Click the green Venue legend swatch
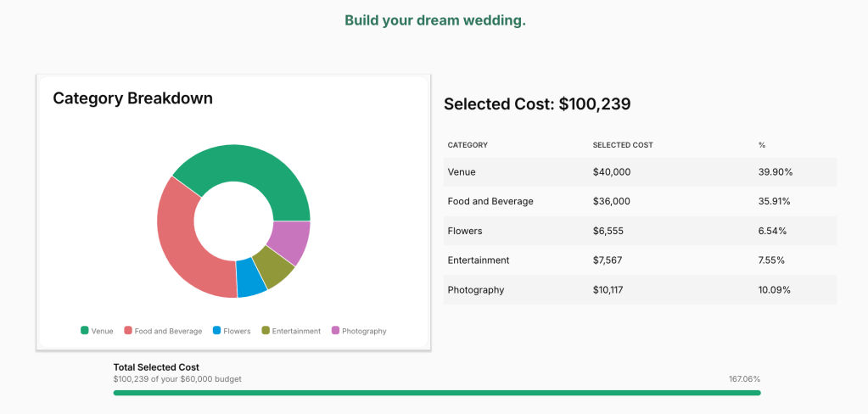Image resolution: width=868 pixels, height=414 pixels. 85,331
